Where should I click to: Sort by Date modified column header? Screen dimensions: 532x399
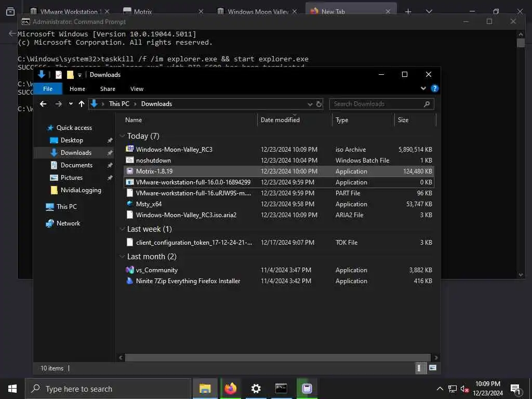click(280, 120)
